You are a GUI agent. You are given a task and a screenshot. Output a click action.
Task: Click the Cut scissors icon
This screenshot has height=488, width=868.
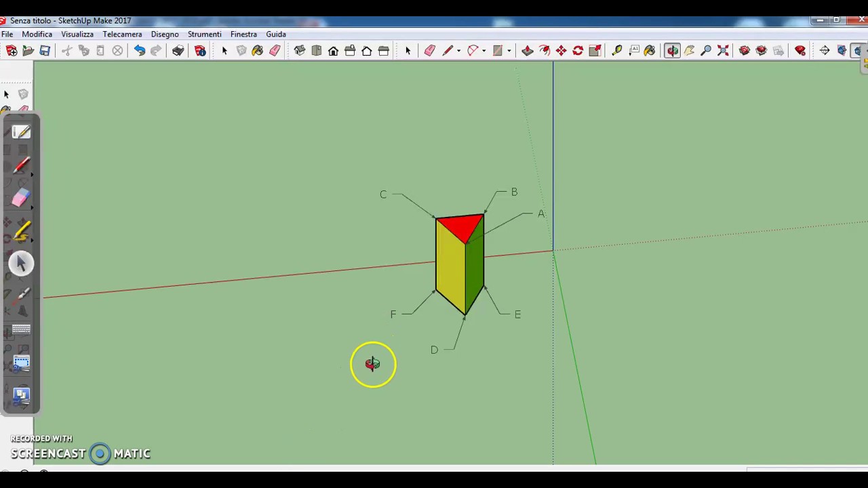(x=67, y=51)
